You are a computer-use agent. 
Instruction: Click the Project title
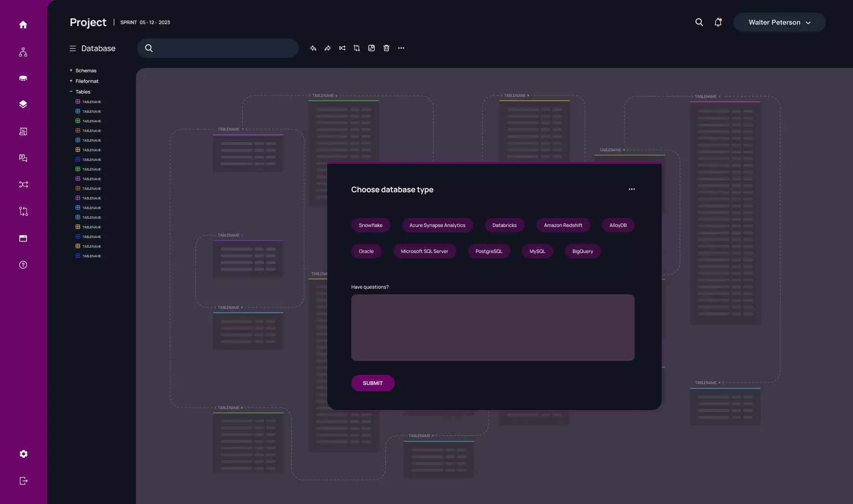(88, 22)
